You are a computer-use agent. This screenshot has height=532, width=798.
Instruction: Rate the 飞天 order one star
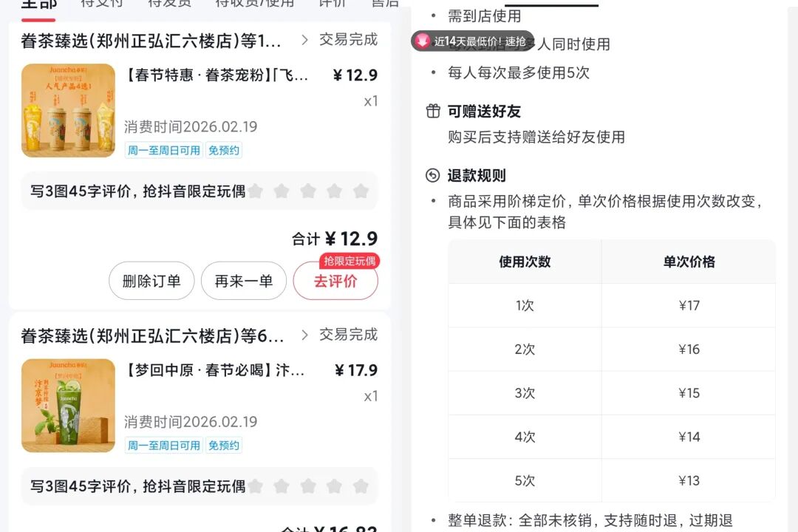[x=256, y=191]
